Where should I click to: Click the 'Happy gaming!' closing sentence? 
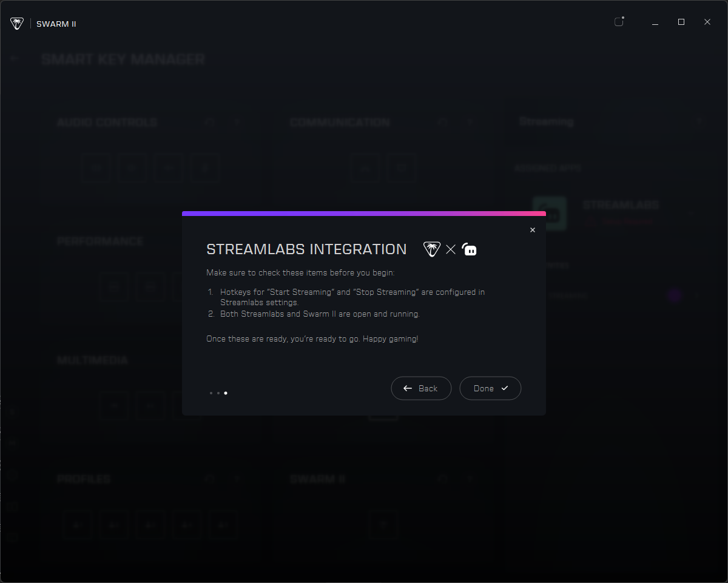pos(312,339)
